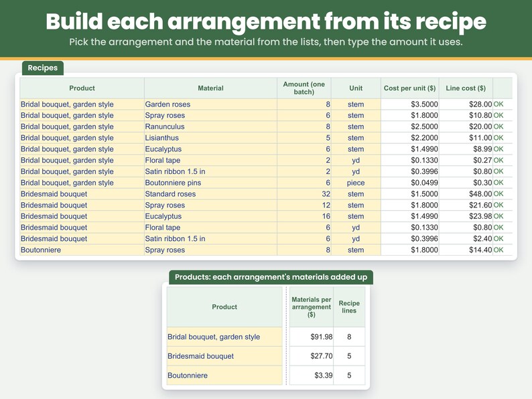The image size is (532, 399).
Task: Edit amount 12 in Bridesmaid Spray roses row
Action: click(x=304, y=205)
